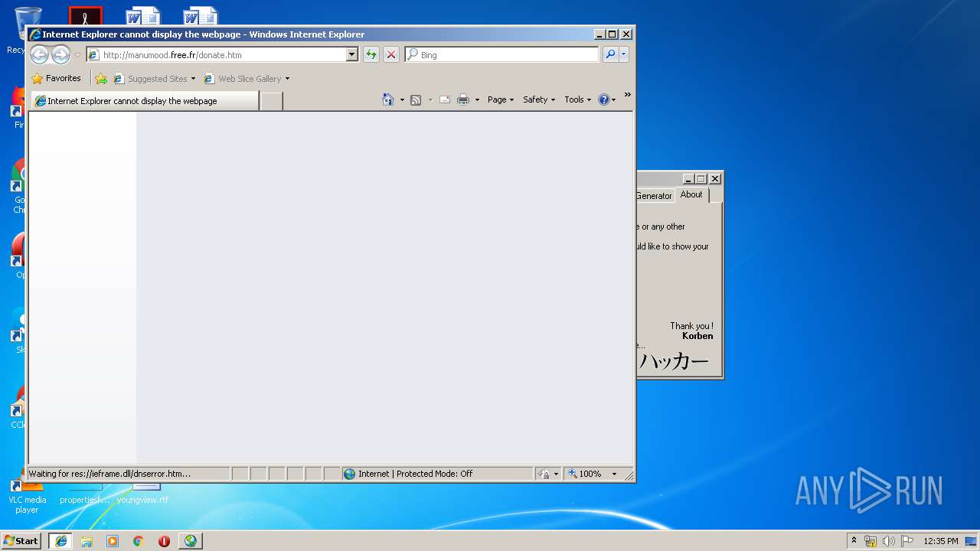980x551 pixels.
Task: Open Opera from the taskbar
Action: [x=164, y=541]
